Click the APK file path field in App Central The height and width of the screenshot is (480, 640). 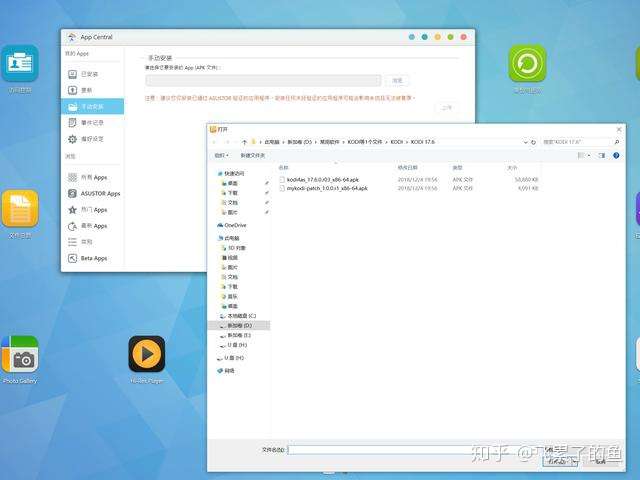click(263, 80)
